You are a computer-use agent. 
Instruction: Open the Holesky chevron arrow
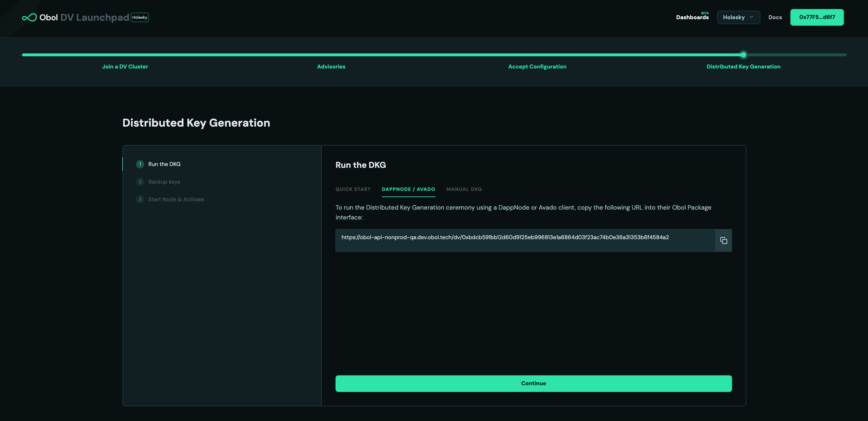click(x=752, y=17)
